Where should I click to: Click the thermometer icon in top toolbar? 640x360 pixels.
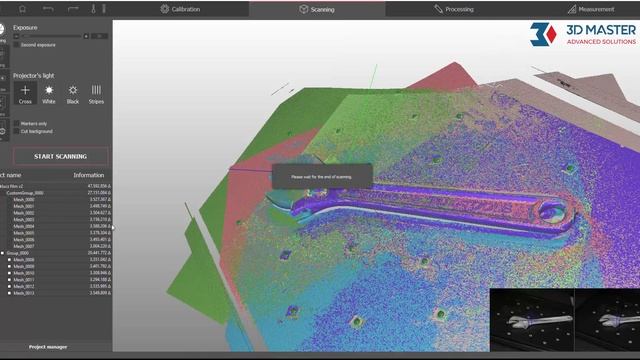[93, 9]
